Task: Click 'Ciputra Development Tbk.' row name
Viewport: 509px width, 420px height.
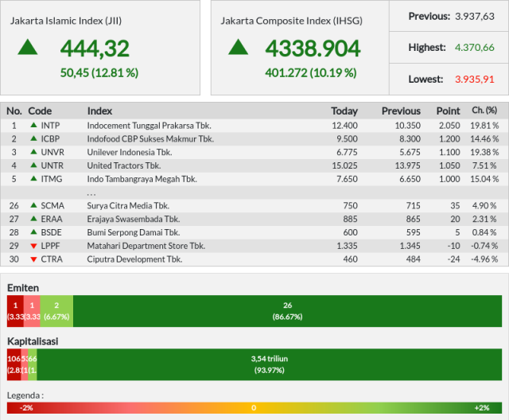Action: tap(134, 259)
